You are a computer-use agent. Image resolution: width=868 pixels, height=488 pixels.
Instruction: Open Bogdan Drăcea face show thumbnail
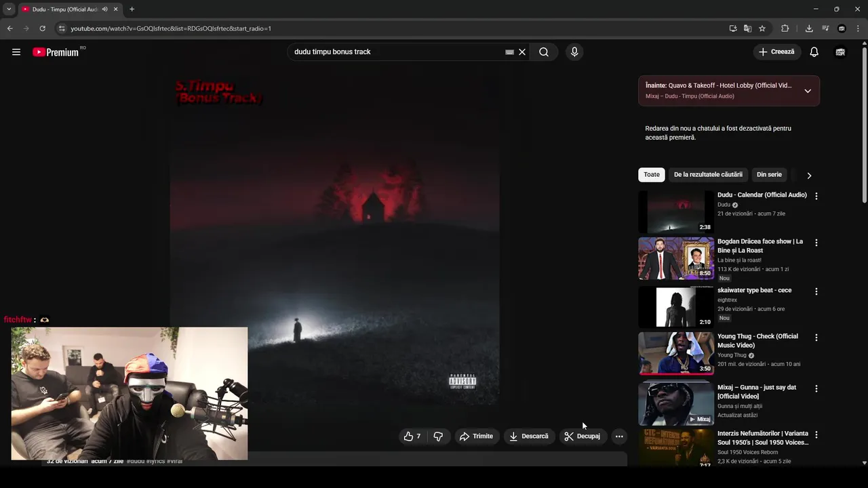point(676,258)
